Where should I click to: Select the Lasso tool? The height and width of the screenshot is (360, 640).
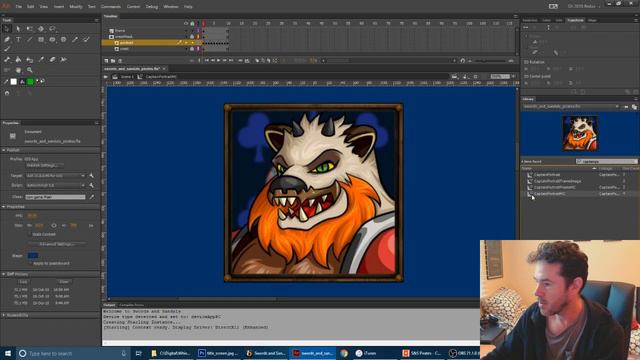(53, 29)
